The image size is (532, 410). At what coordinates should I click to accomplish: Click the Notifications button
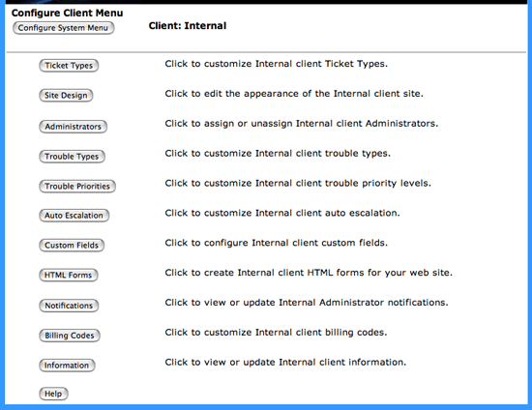69,306
